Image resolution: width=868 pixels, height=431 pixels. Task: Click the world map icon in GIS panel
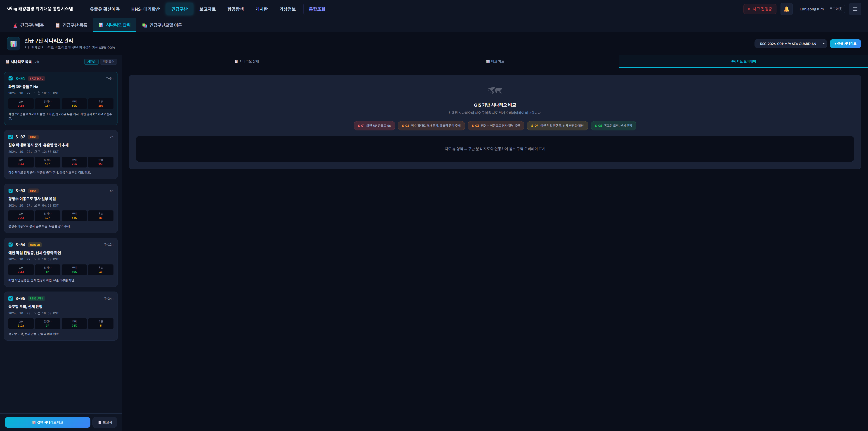(x=495, y=90)
